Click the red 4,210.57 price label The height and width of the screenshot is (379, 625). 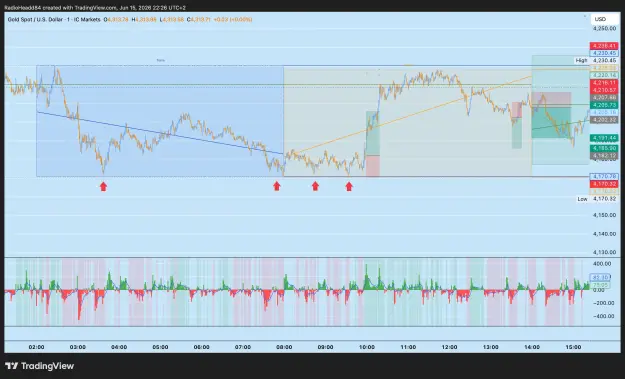(604, 90)
